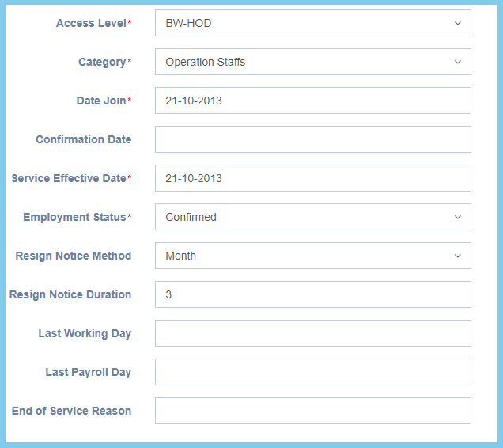Focus the Last Working Day field
Screen dimensions: 503x448
point(312,333)
